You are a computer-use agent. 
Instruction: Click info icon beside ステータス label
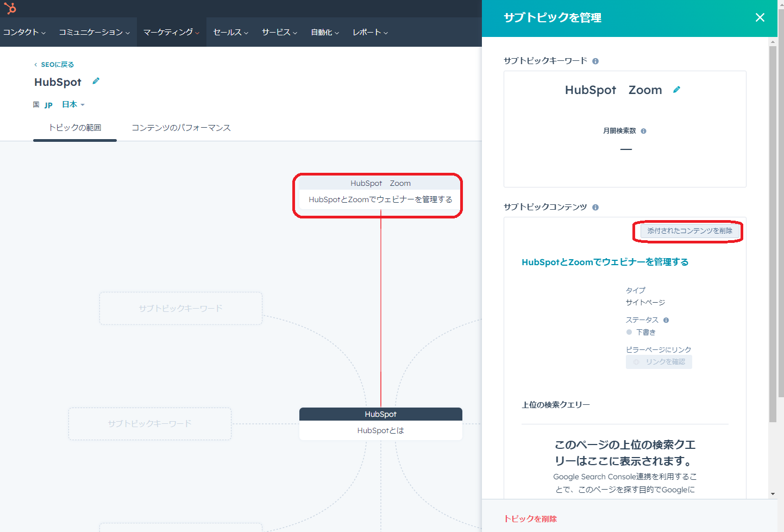(x=666, y=320)
